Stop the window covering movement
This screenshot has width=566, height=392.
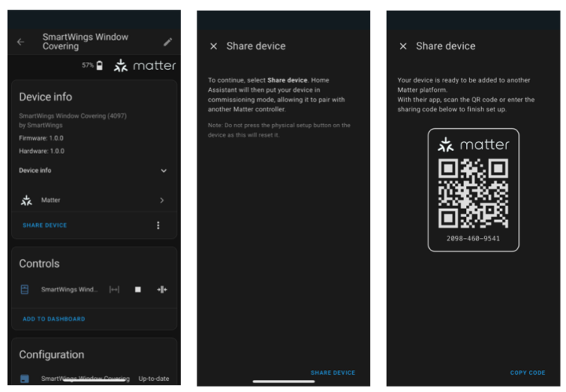[x=138, y=289]
